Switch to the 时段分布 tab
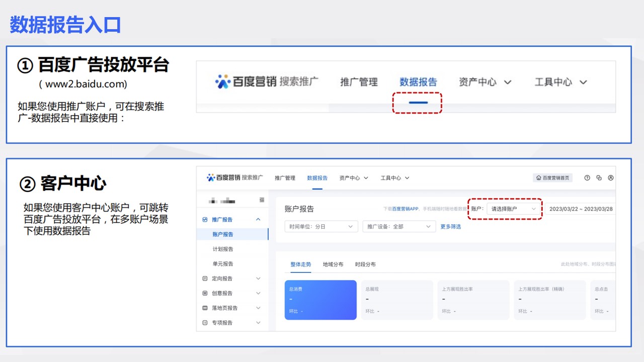 click(365, 264)
